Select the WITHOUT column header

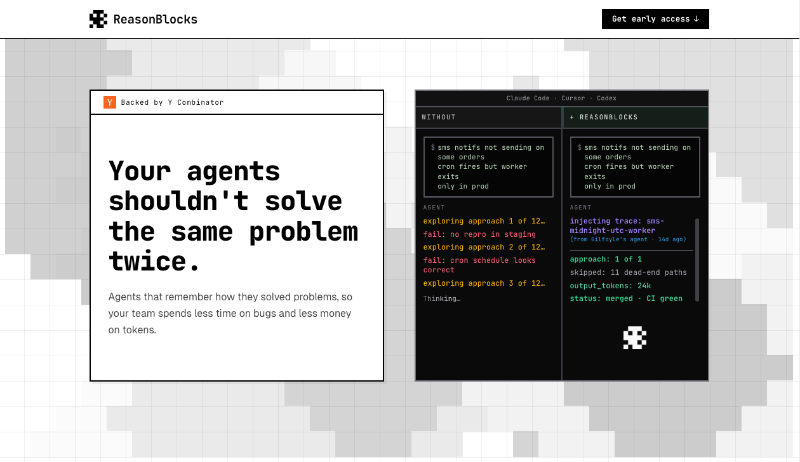click(488, 117)
